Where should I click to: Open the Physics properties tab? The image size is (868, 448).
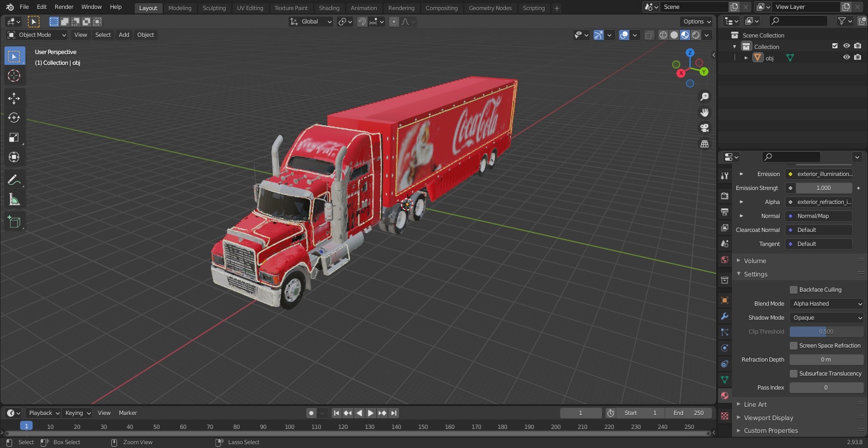click(x=724, y=348)
